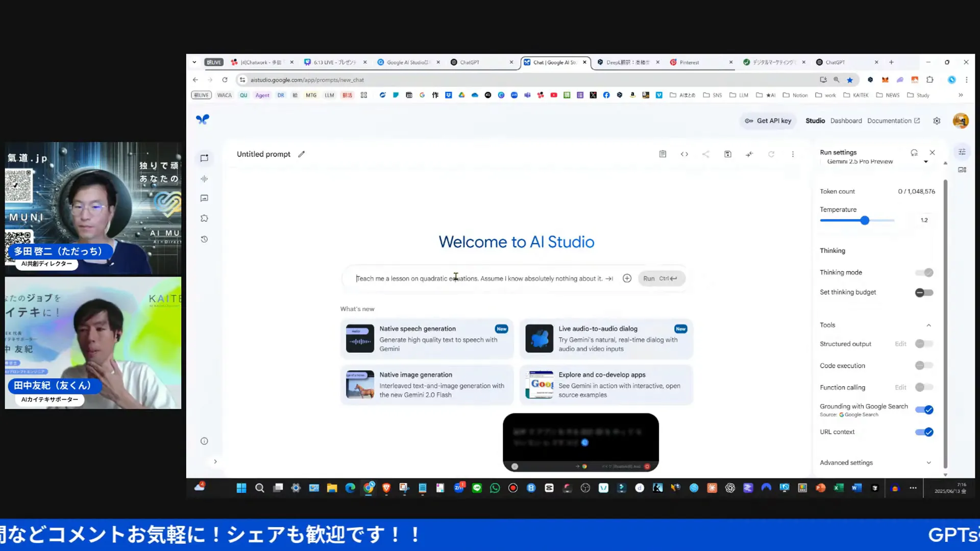This screenshot has height=551, width=980.
Task: Click the Run settings panel scrollbar
Action: pyautogui.click(x=945, y=323)
